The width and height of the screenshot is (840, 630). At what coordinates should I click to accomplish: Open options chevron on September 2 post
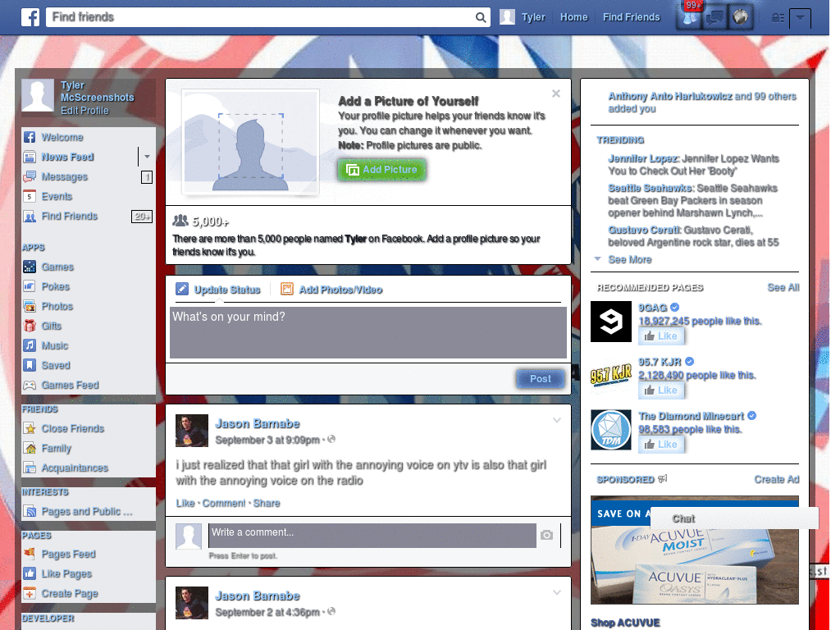[557, 593]
